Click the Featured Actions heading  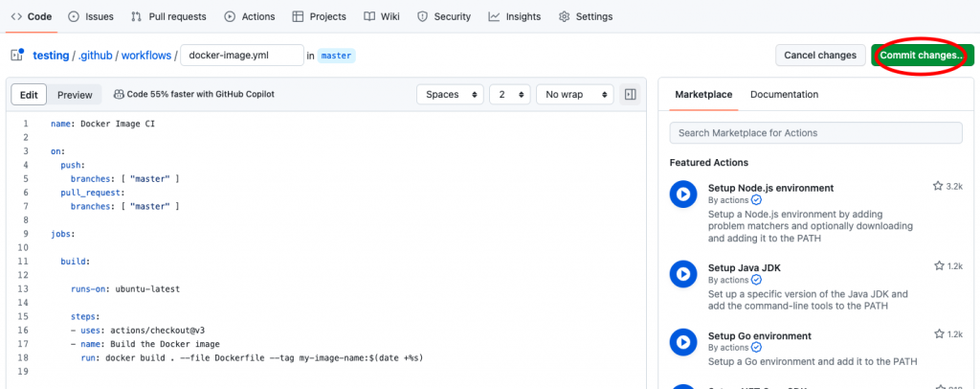(709, 163)
